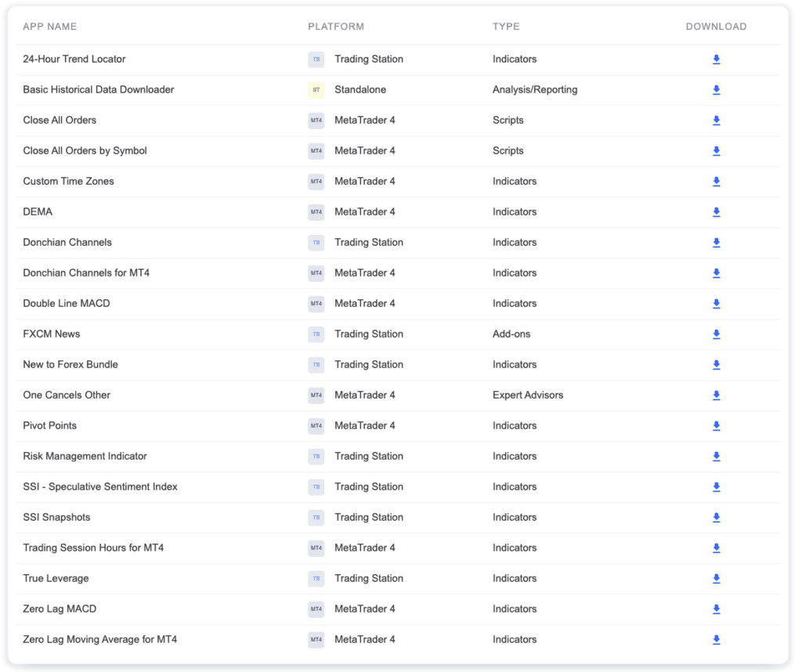Click the Risk Management Indicator name

pyautogui.click(x=85, y=456)
